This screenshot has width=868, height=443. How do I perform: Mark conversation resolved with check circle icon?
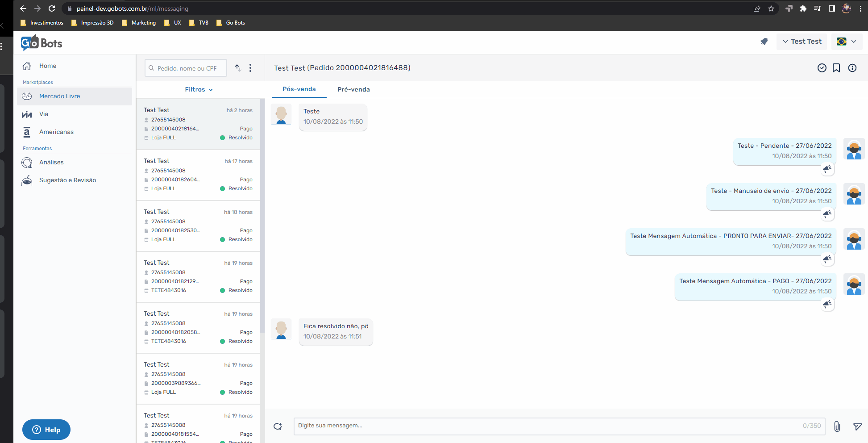click(822, 68)
